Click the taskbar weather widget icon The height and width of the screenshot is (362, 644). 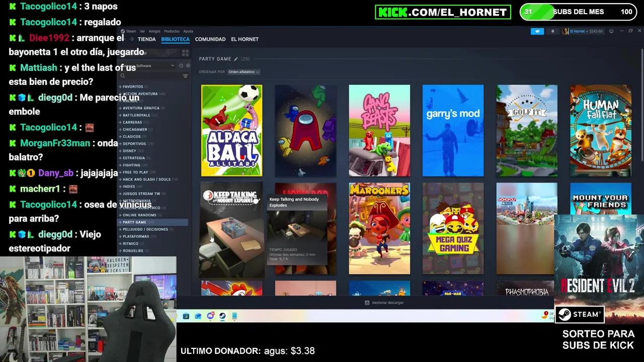tap(545, 315)
